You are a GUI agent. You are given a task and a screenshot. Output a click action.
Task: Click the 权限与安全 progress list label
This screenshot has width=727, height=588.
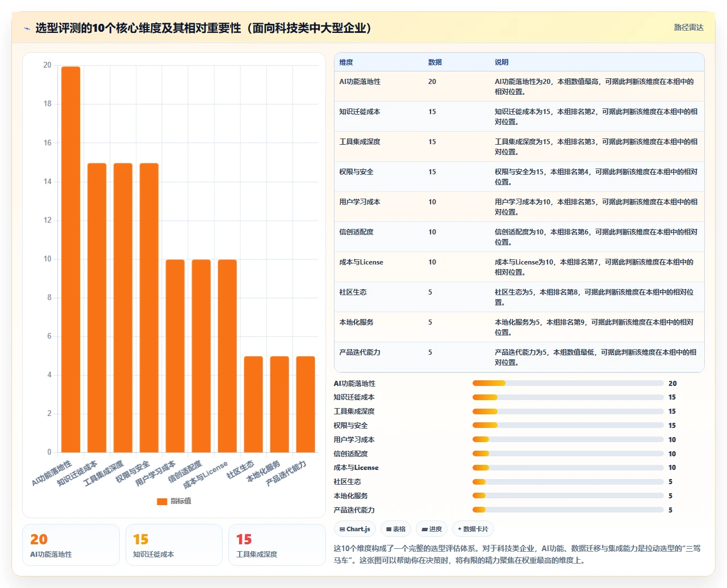point(351,426)
